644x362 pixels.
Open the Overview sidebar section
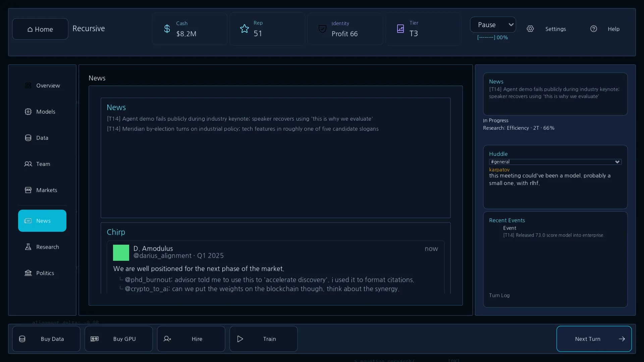42,85
